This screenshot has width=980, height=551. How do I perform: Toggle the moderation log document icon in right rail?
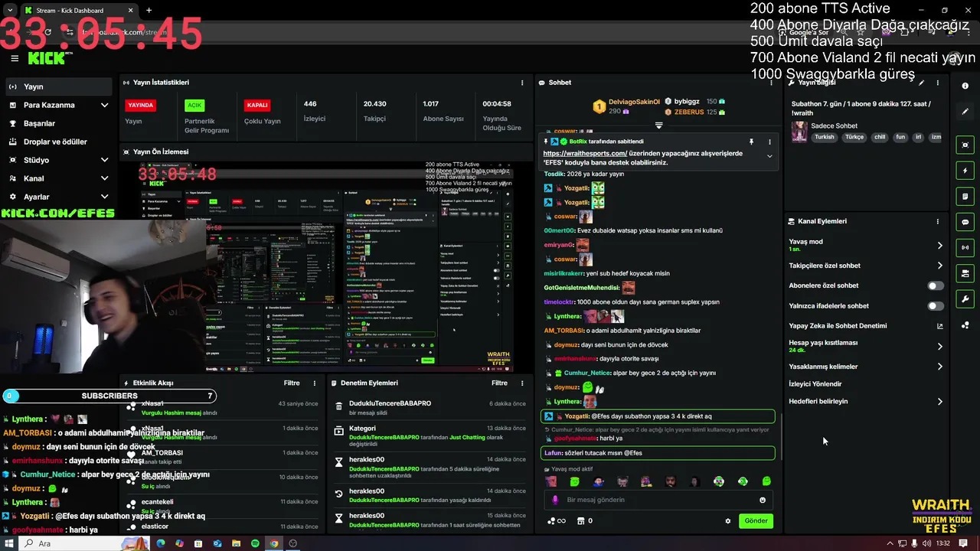tap(965, 197)
